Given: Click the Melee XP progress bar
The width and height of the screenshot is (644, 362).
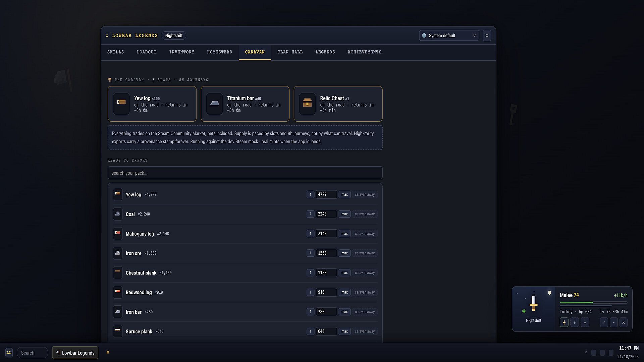Looking at the screenshot, I should click(x=593, y=303).
